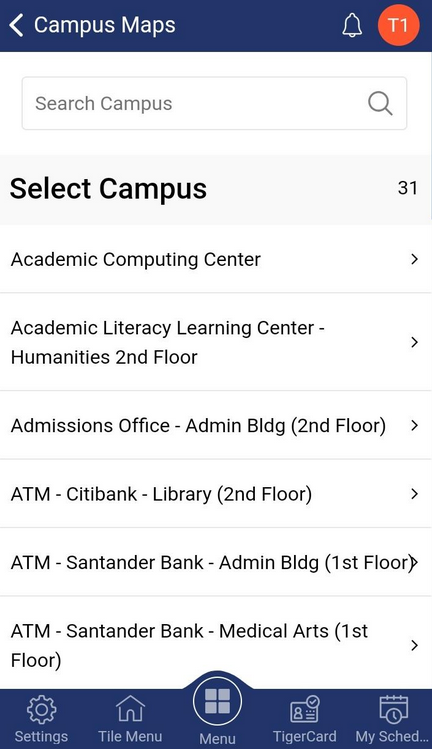
Task: Select ATM - Santander Bank - Medical Arts
Action: click(x=216, y=643)
